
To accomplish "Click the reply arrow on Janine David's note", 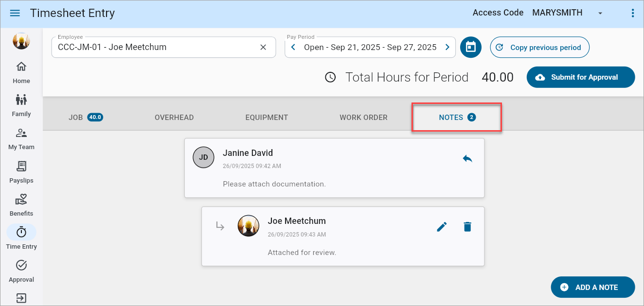I will coord(467,158).
